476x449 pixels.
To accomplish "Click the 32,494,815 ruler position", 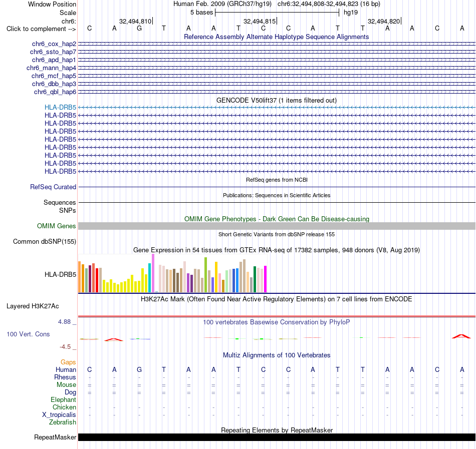I will click(x=260, y=21).
